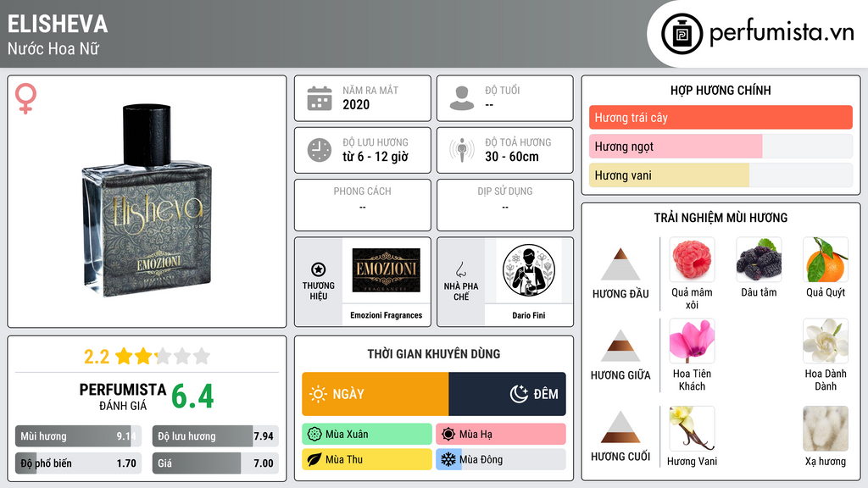
Task: Click the Hoa Dành Dành gardenia image
Action: pos(826,341)
